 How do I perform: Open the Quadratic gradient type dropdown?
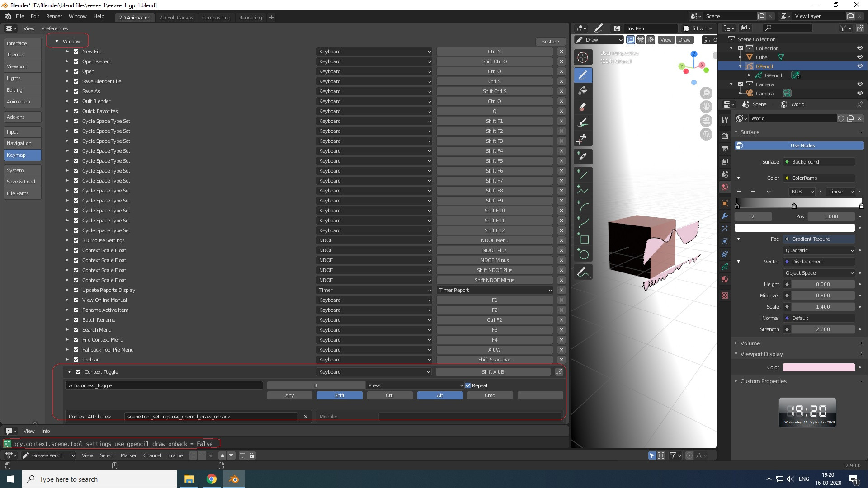[819, 250]
